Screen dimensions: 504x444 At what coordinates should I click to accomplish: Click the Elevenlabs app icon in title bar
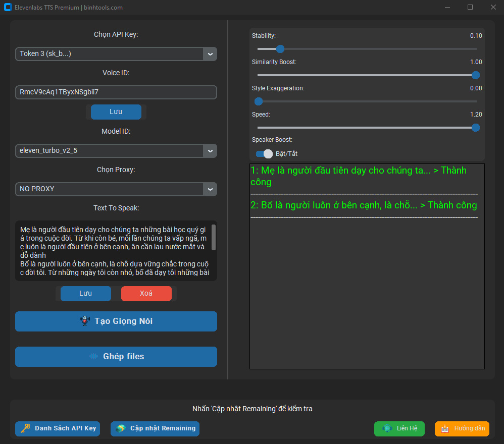click(x=8, y=8)
